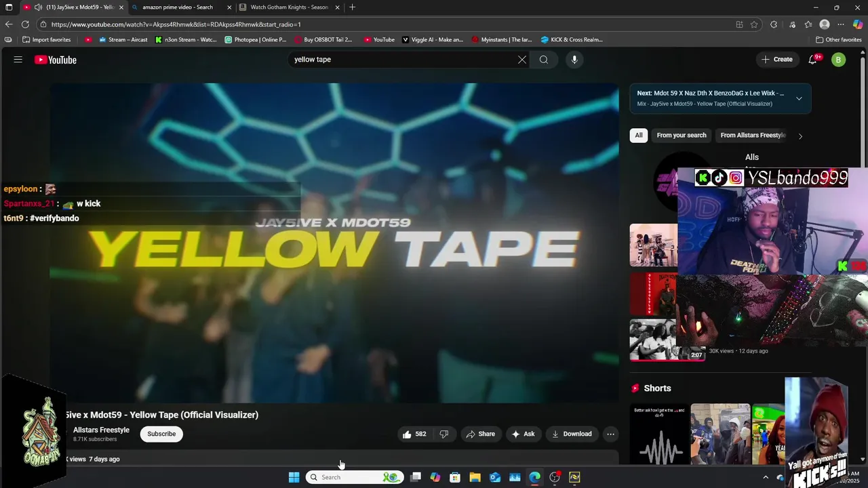This screenshot has width=868, height=488.
Task: Show hidden system tray icons
Action: click(x=766, y=477)
